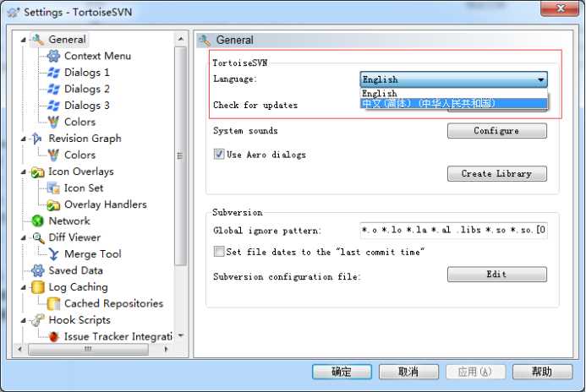Viewport: 586px width, 392px height.
Task: Click the Issue Tracker Integration bug icon
Action: coord(53,337)
